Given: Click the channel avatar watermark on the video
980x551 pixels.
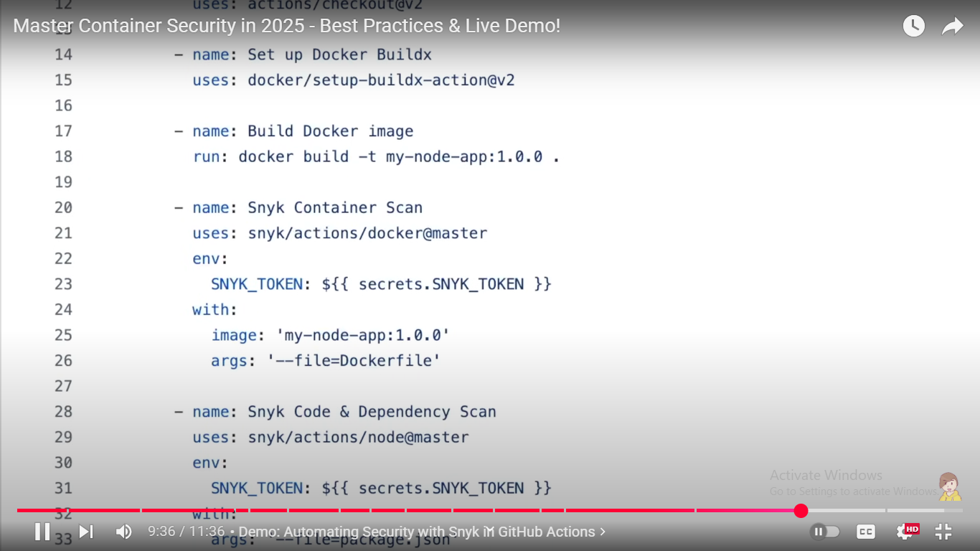Looking at the screenshot, I should pyautogui.click(x=948, y=486).
